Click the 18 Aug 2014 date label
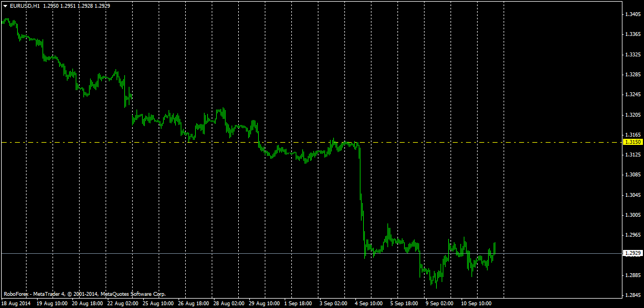The height and width of the screenshot is (308, 644). [16, 304]
